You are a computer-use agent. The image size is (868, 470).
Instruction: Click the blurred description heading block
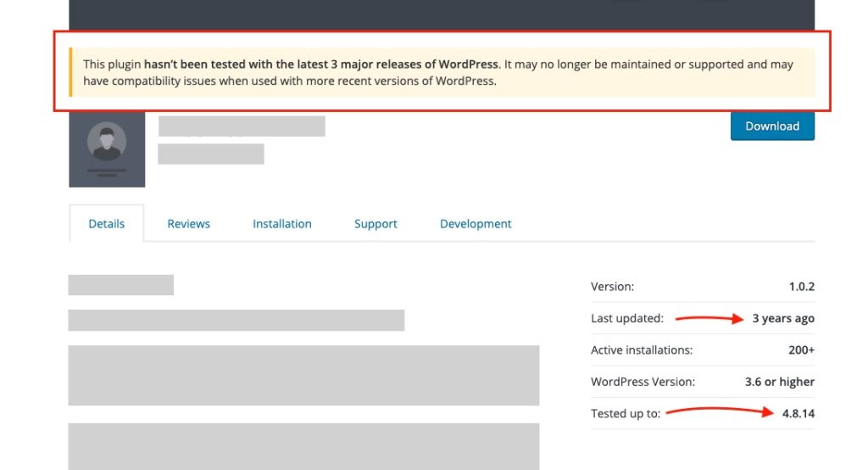(x=120, y=285)
